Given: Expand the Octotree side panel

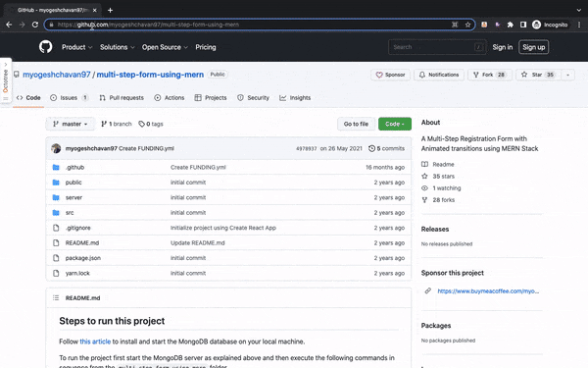Looking at the screenshot, I should tap(6, 81).
